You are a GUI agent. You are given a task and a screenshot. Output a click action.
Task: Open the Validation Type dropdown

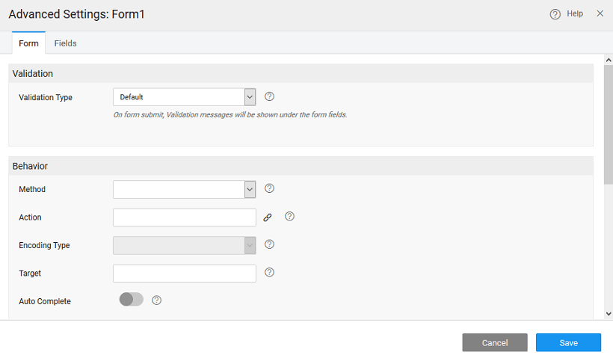[x=184, y=97]
